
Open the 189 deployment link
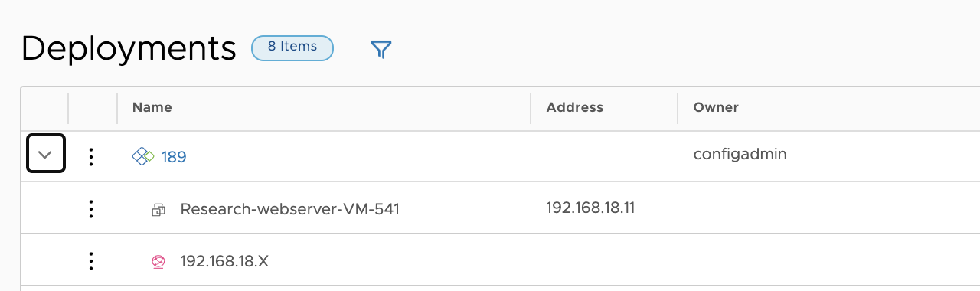(174, 157)
